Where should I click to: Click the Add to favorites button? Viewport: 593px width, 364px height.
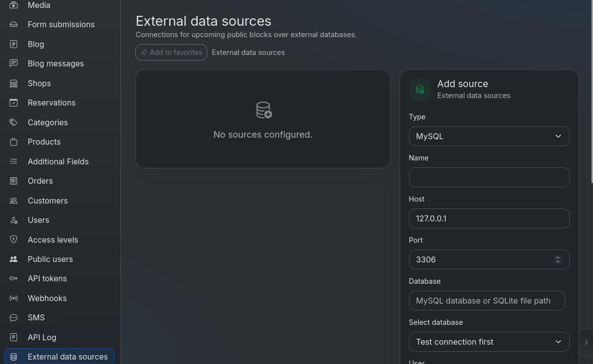pyautogui.click(x=172, y=52)
